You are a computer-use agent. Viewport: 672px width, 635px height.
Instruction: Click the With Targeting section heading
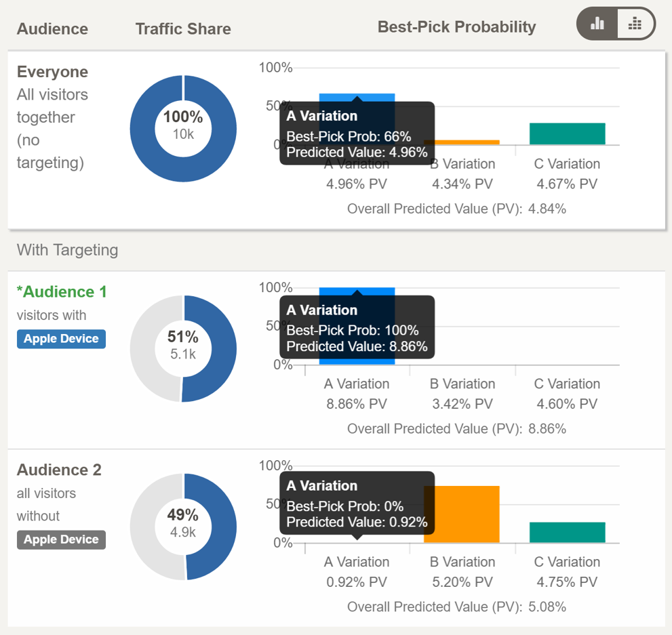pyautogui.click(x=67, y=250)
